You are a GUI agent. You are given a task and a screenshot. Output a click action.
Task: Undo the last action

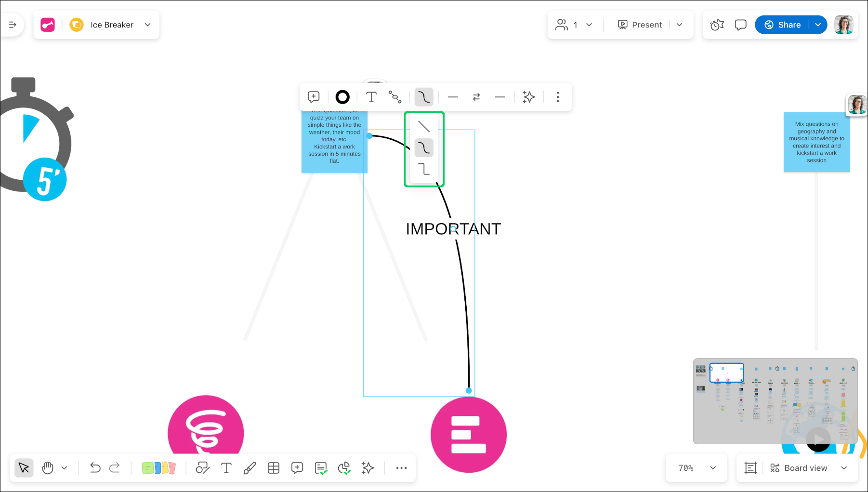click(95, 467)
